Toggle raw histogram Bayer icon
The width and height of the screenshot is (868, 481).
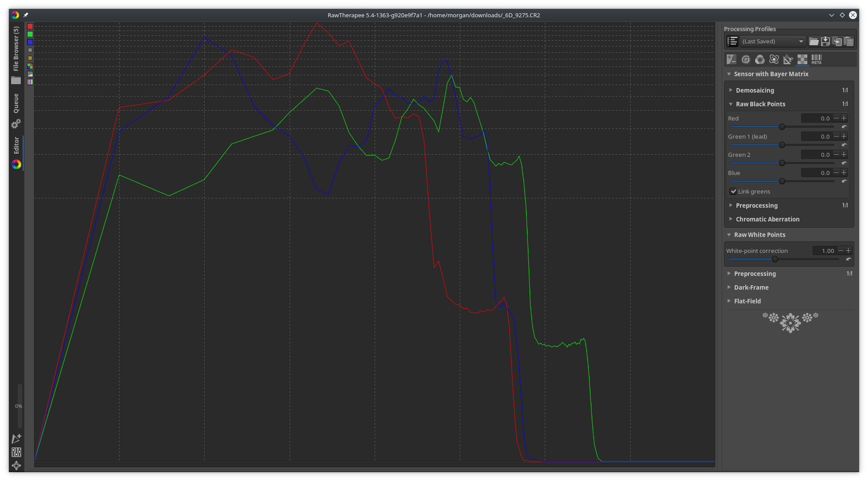[30, 66]
